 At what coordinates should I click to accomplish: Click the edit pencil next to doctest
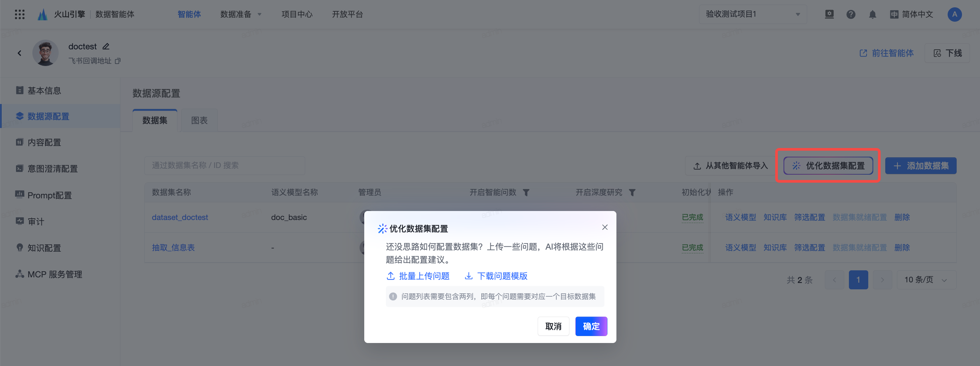tap(106, 46)
